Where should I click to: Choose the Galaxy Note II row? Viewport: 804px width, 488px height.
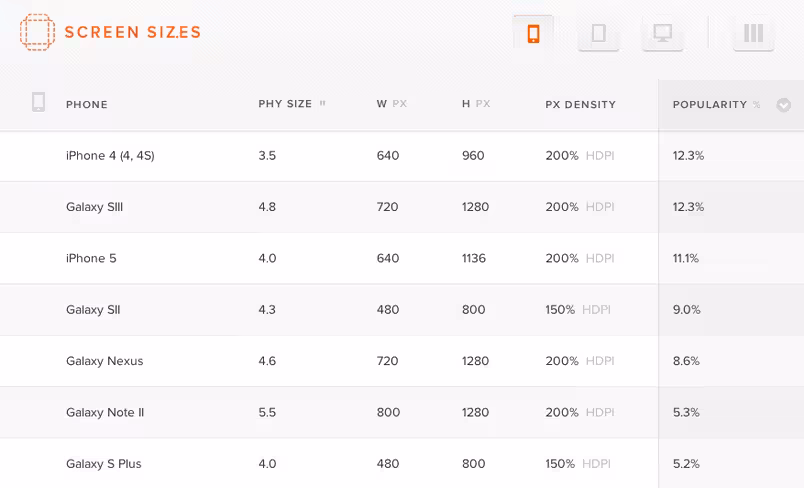[x=402, y=412]
